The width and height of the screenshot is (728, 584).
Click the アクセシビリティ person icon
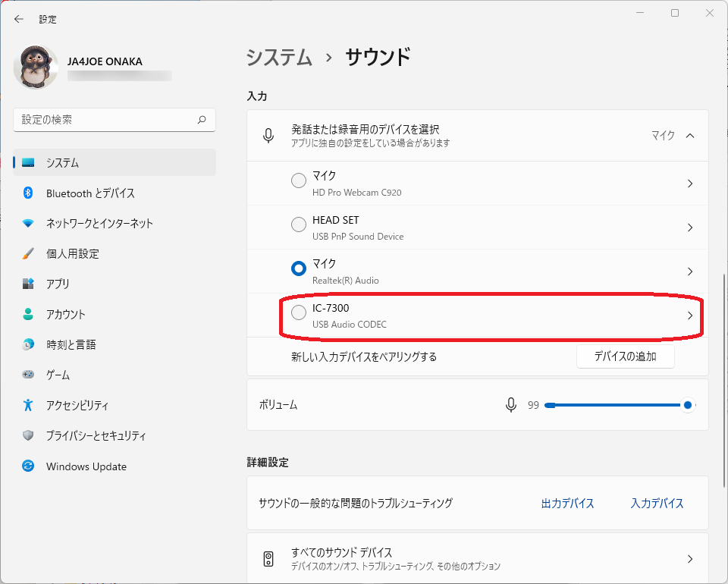tap(28, 405)
